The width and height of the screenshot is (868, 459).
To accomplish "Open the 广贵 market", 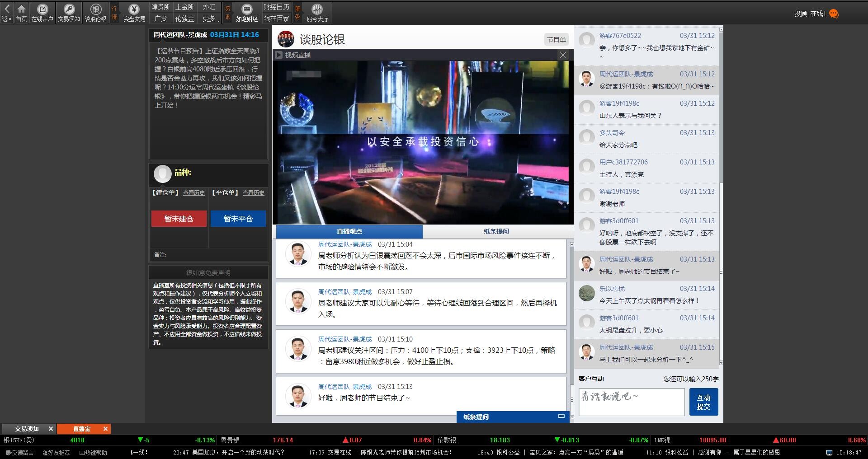I will 160,19.
